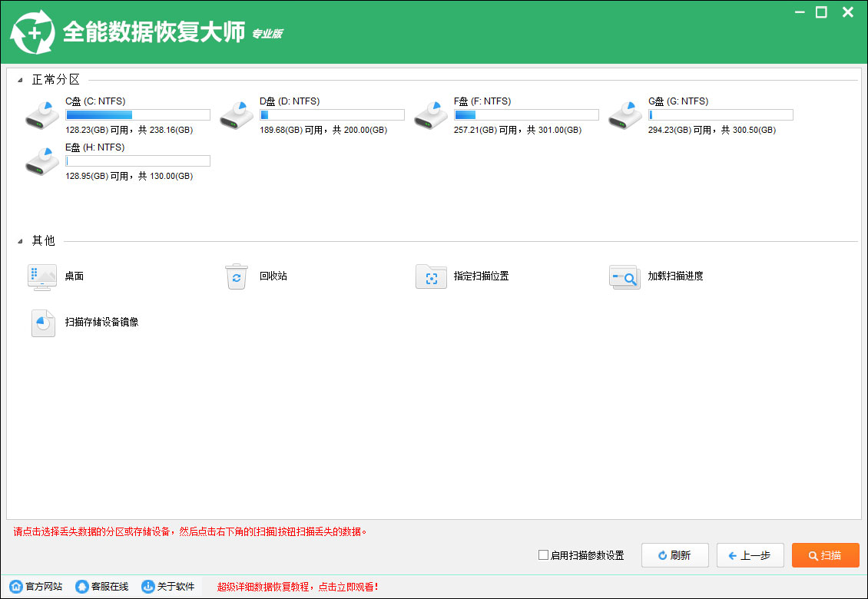
Task: Click the 上一步 back button
Action: 750,555
